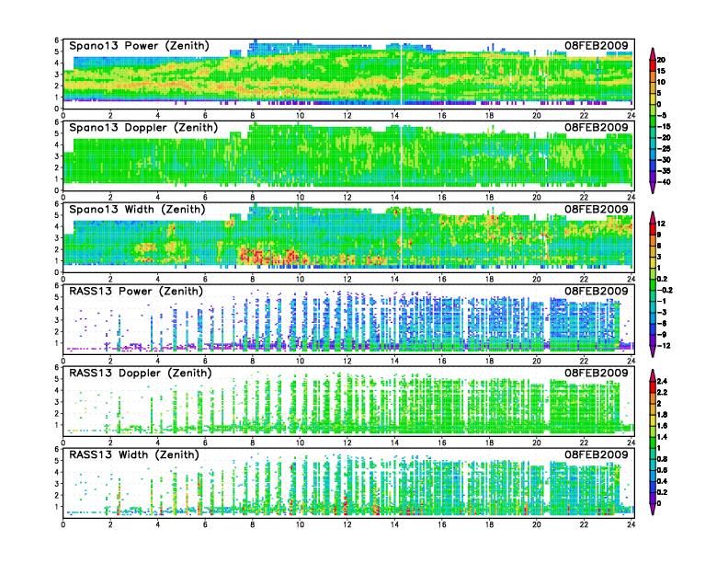Click hour 8 tick under Spano13 Width panel
The width and height of the screenshot is (728, 563).
[253, 279]
